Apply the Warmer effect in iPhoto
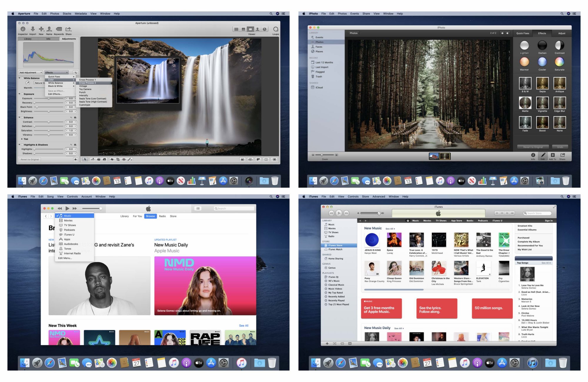This screenshot has width=588, height=382. pos(524,62)
